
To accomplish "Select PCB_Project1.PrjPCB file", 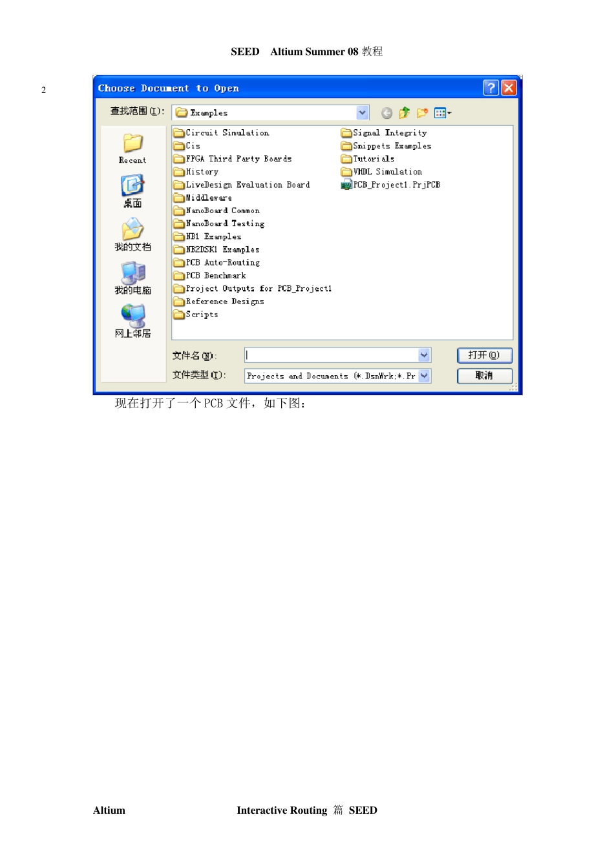I will click(x=390, y=185).
